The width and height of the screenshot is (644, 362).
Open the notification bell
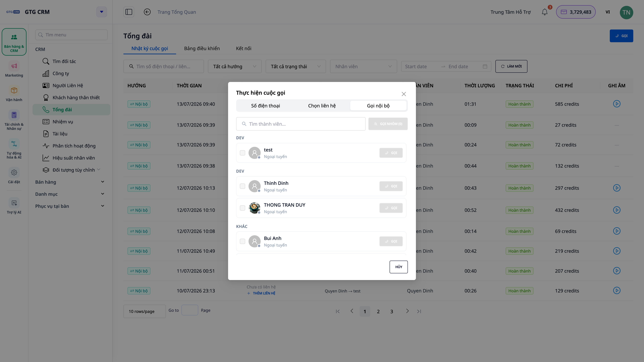(x=545, y=12)
